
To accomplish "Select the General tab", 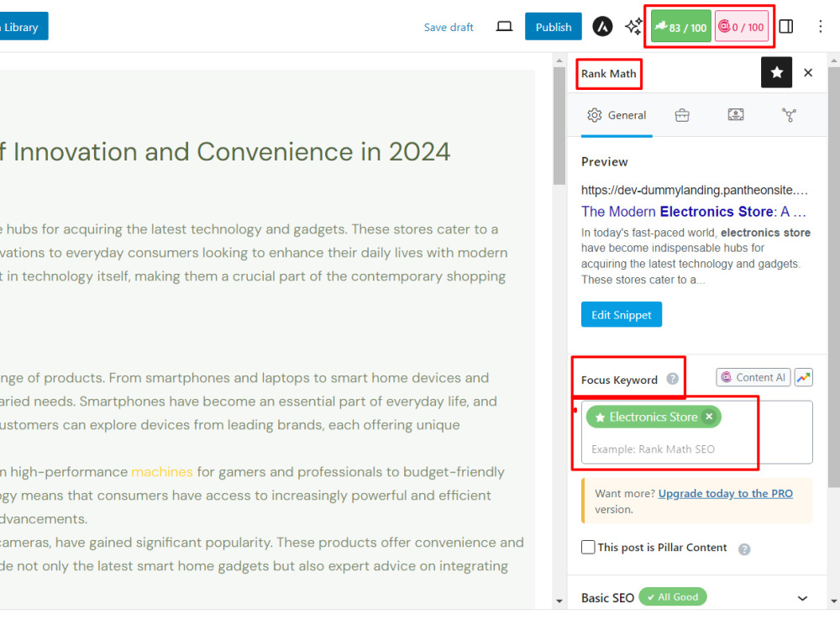I will click(x=617, y=115).
